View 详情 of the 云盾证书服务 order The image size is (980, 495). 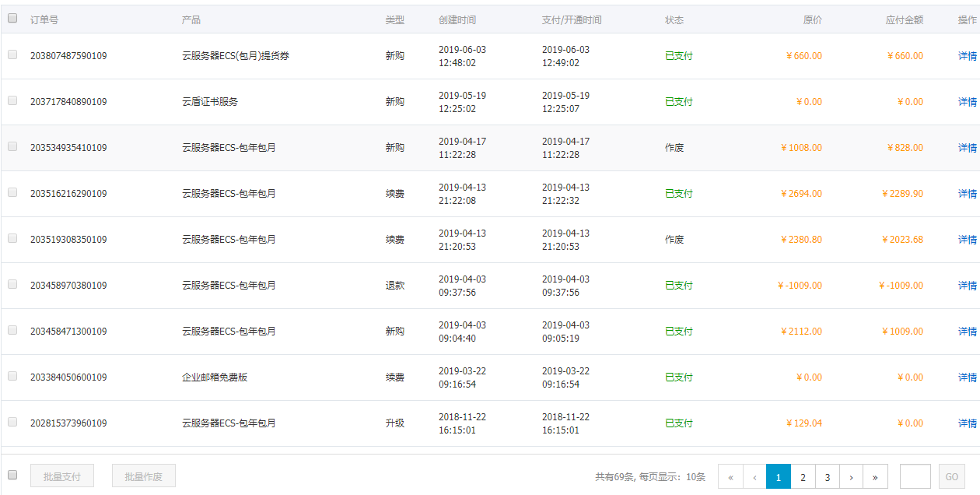(x=967, y=102)
